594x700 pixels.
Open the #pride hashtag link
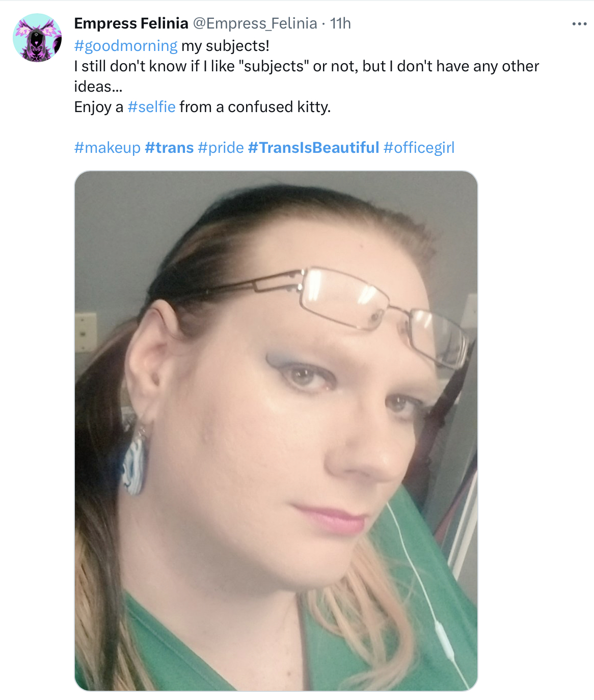(221, 148)
